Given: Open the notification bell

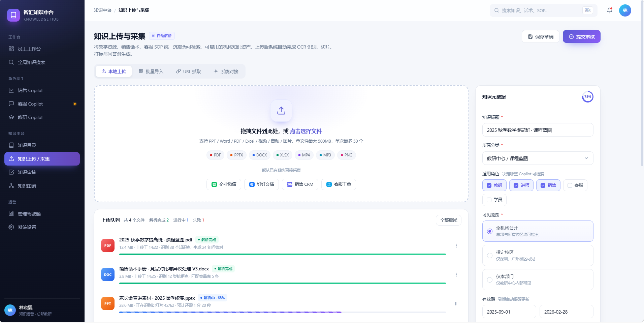Looking at the screenshot, I should pyautogui.click(x=609, y=10).
